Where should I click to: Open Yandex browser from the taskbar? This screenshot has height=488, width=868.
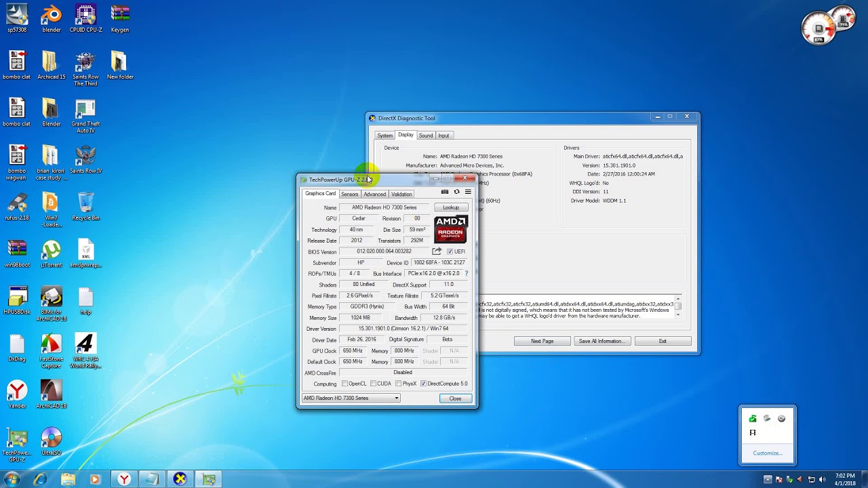click(124, 480)
